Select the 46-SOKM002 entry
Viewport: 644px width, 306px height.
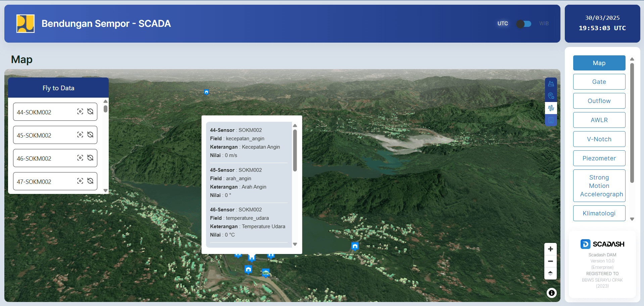34,158
